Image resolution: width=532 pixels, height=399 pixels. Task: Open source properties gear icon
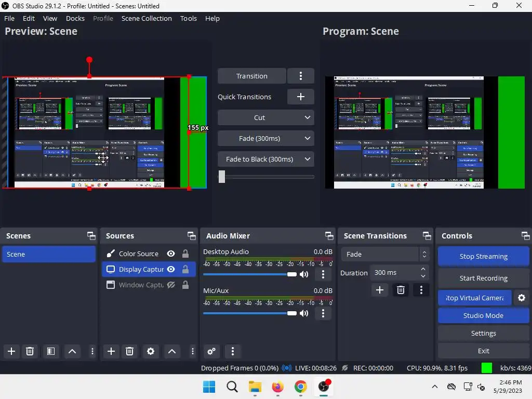(x=151, y=351)
